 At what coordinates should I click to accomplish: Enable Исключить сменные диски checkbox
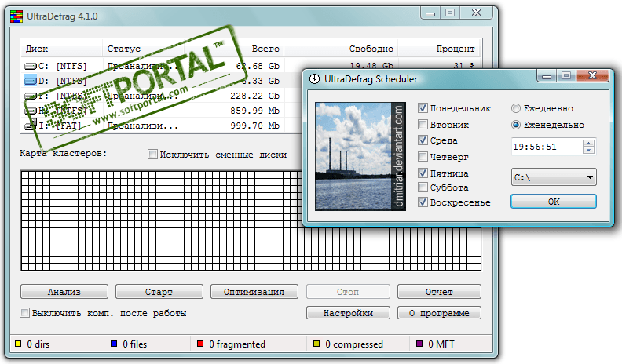pos(152,154)
